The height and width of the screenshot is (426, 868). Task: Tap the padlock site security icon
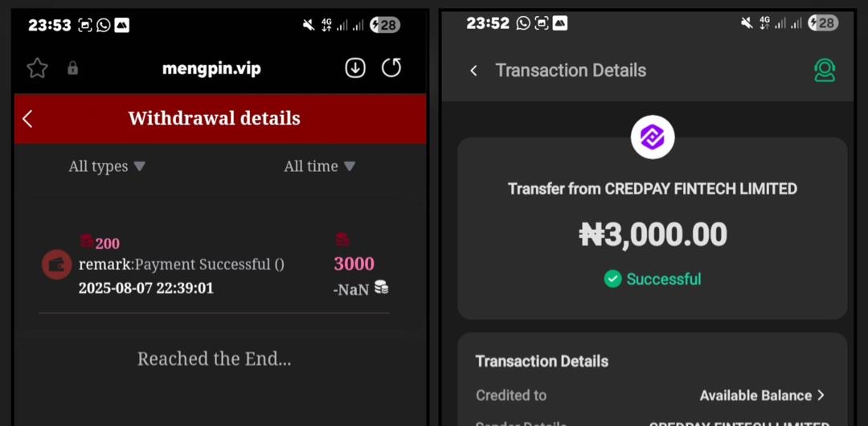[x=72, y=68]
